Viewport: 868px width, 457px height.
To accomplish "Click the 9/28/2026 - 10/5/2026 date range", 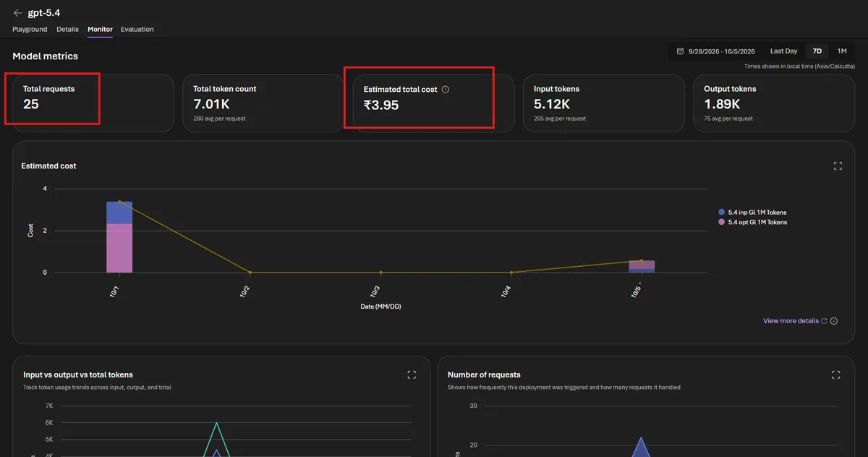I will 721,51.
